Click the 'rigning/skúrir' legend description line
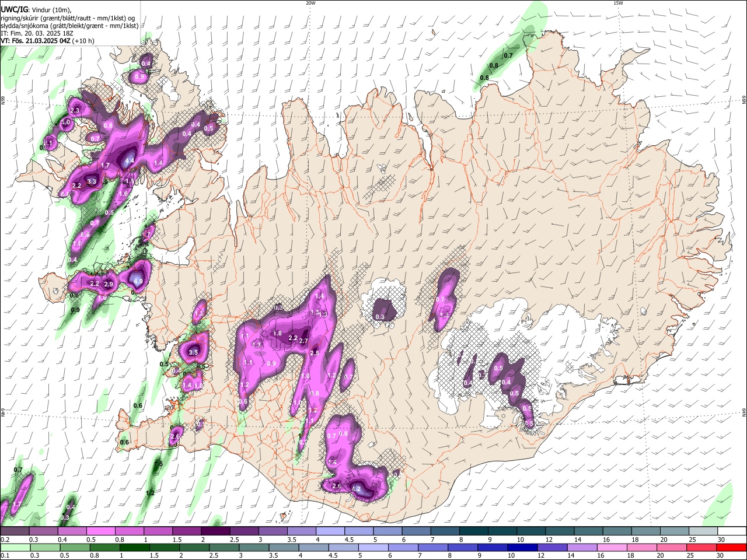Image resolution: width=747 pixels, height=560 pixels. coord(68,17)
